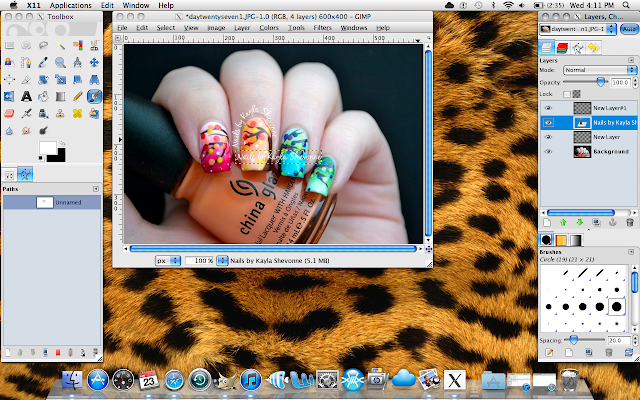
Task: Swap foreground and background colors
Action: click(x=62, y=144)
